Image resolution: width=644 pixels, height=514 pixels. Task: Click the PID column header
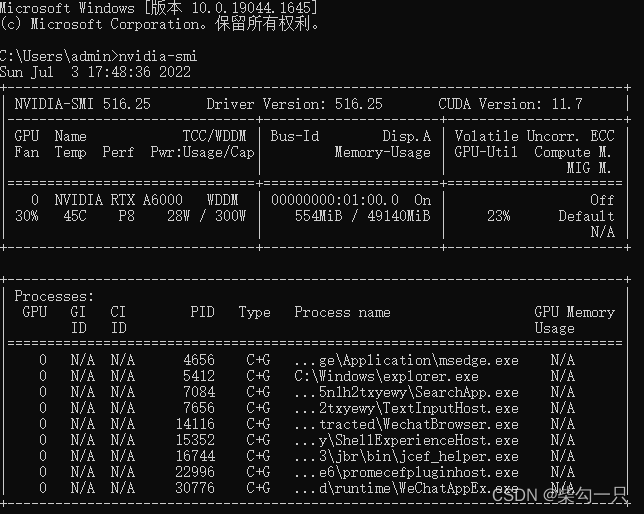pyautogui.click(x=202, y=312)
